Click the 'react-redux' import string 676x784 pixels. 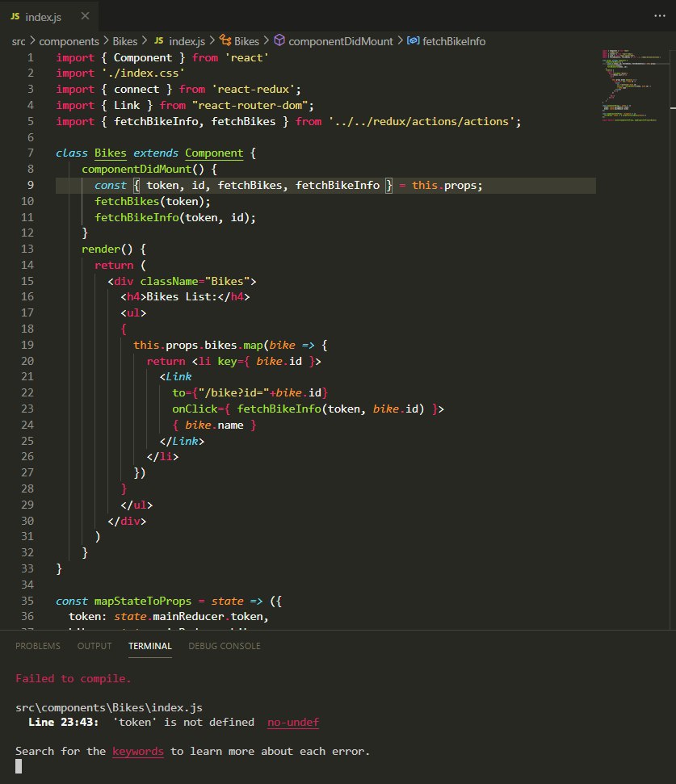point(254,90)
